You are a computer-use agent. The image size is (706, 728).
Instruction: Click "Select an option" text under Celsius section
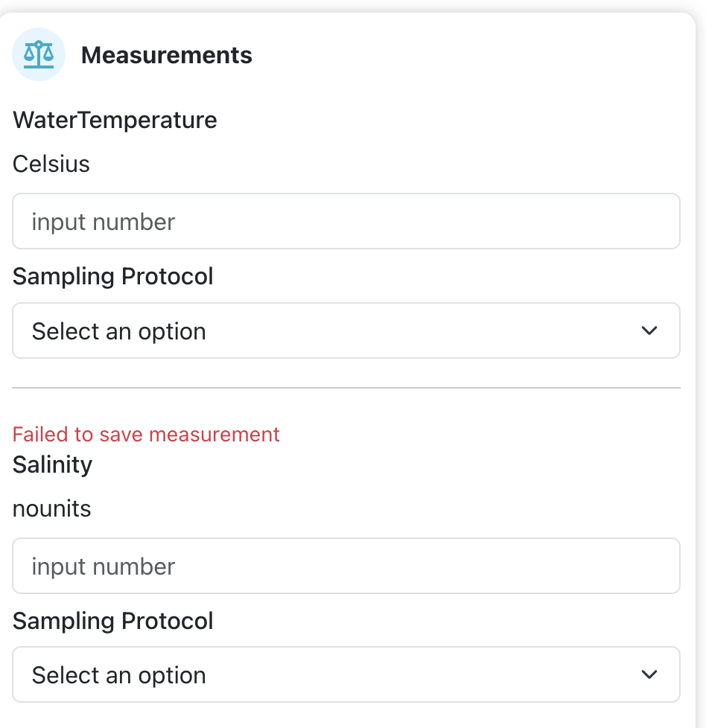pyautogui.click(x=118, y=331)
